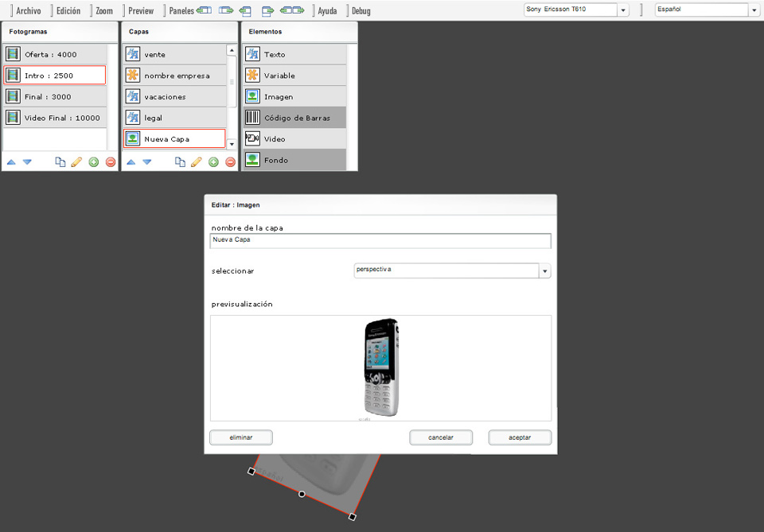Viewport: 764px width, 532px height.
Task: Move selected layer up in Capas panel
Action: (x=131, y=162)
